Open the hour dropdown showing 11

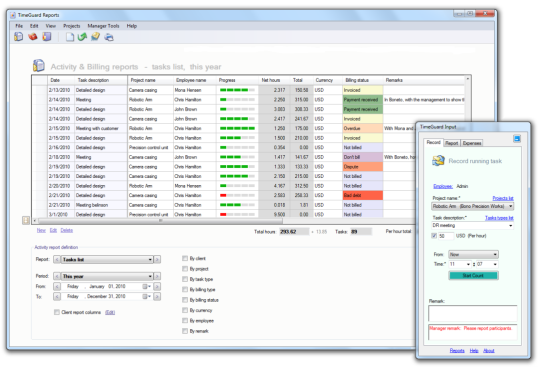460,264
